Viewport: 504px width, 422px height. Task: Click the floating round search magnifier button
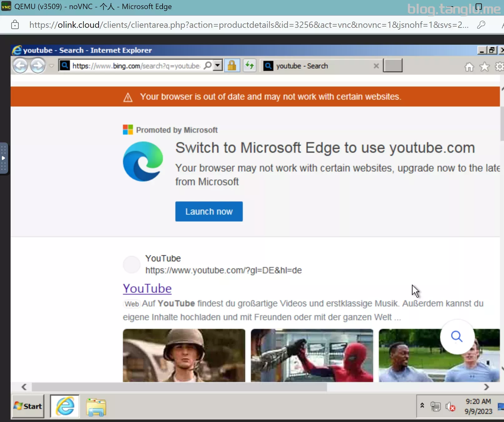pos(457,337)
